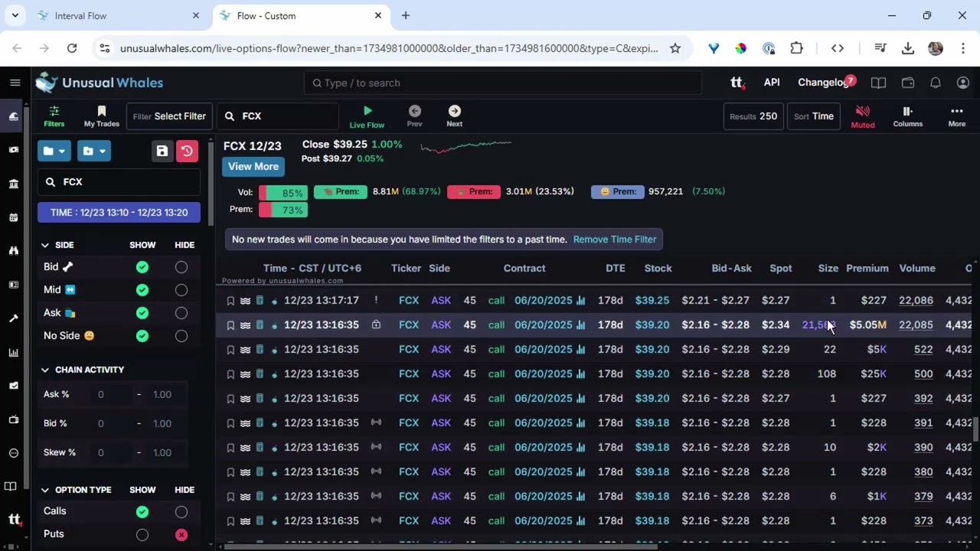The height and width of the screenshot is (551, 980).
Task: Collapse the SIDE filter section
Action: coord(45,245)
